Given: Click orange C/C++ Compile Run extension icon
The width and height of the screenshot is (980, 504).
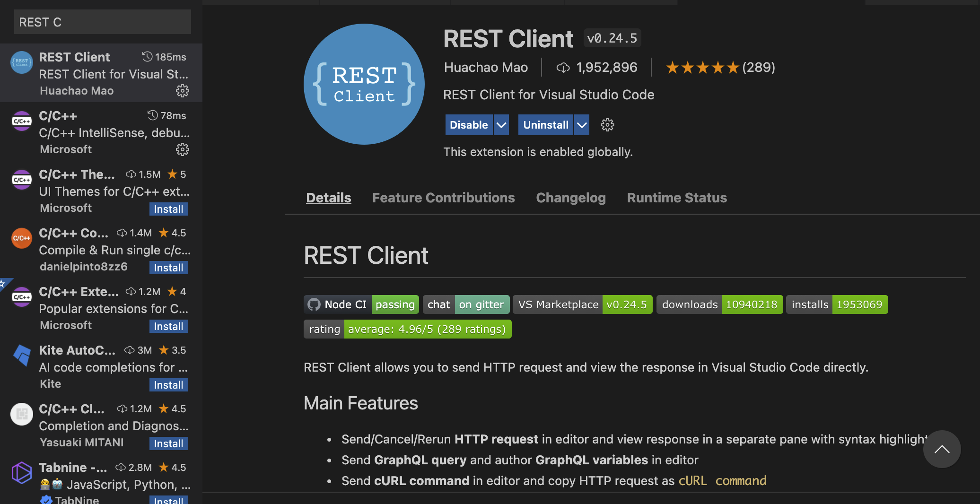Looking at the screenshot, I should click(22, 238).
